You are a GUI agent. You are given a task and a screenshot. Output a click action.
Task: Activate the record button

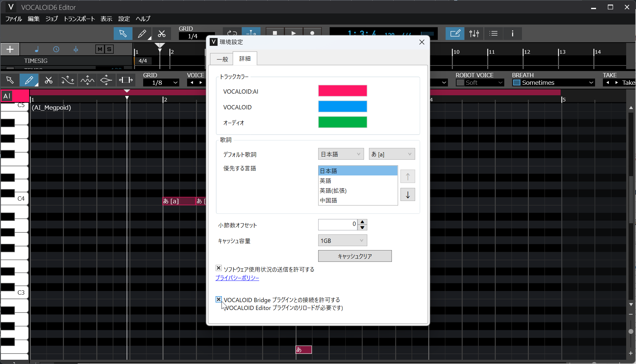[312, 33]
